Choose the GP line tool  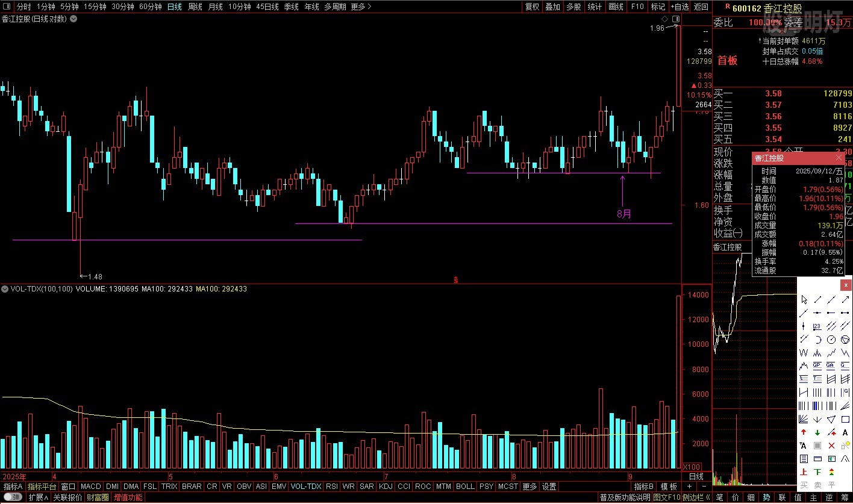coord(817,366)
